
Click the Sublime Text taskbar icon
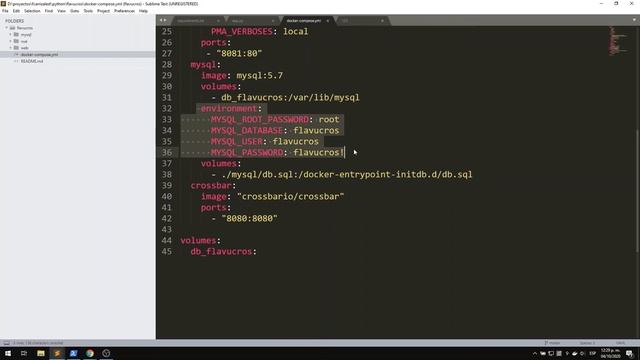point(57,353)
